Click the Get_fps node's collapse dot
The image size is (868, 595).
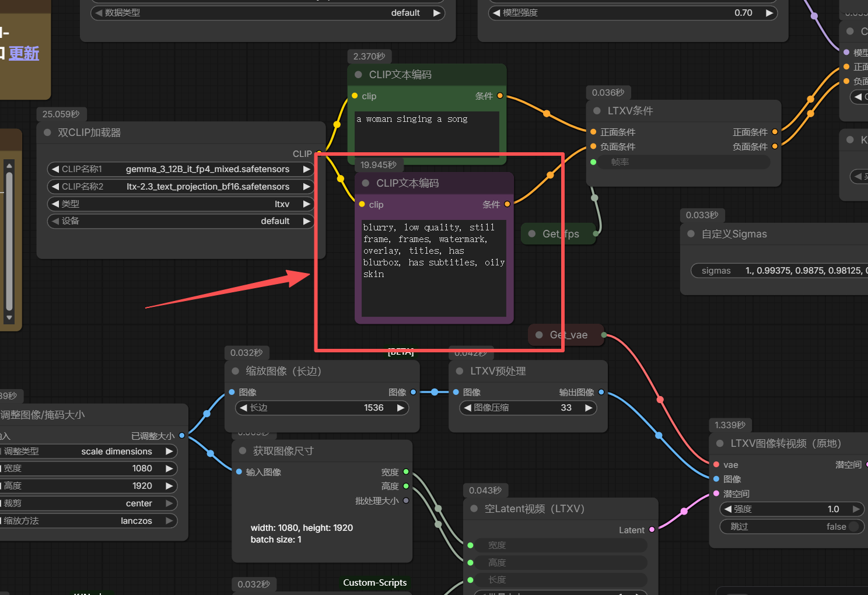pyautogui.click(x=532, y=234)
